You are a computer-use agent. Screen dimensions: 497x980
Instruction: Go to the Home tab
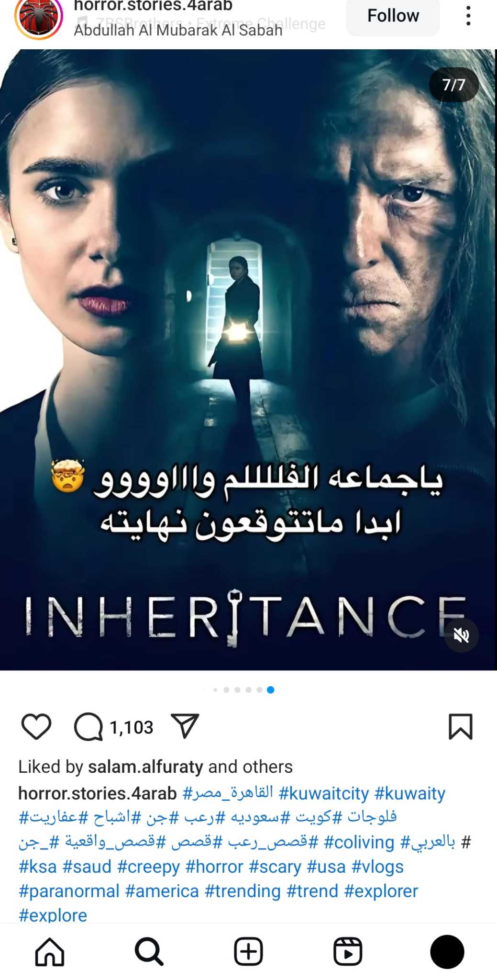(x=50, y=952)
